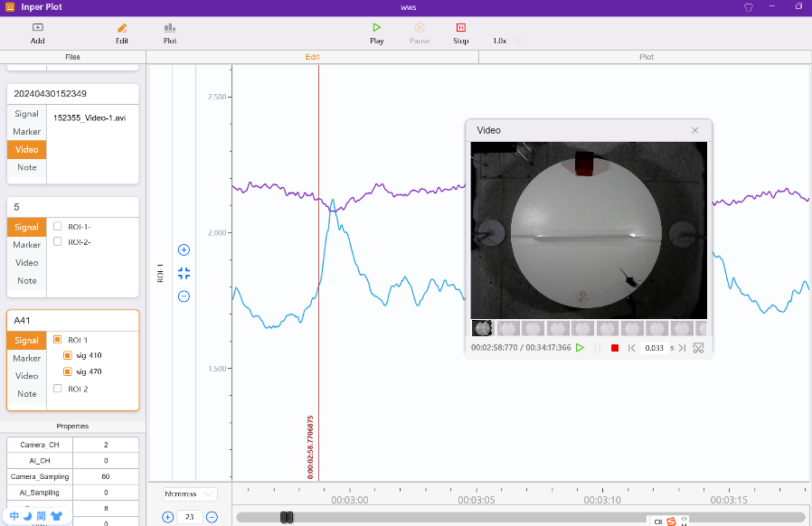Toggle the sig 410 checkbox

click(67, 355)
